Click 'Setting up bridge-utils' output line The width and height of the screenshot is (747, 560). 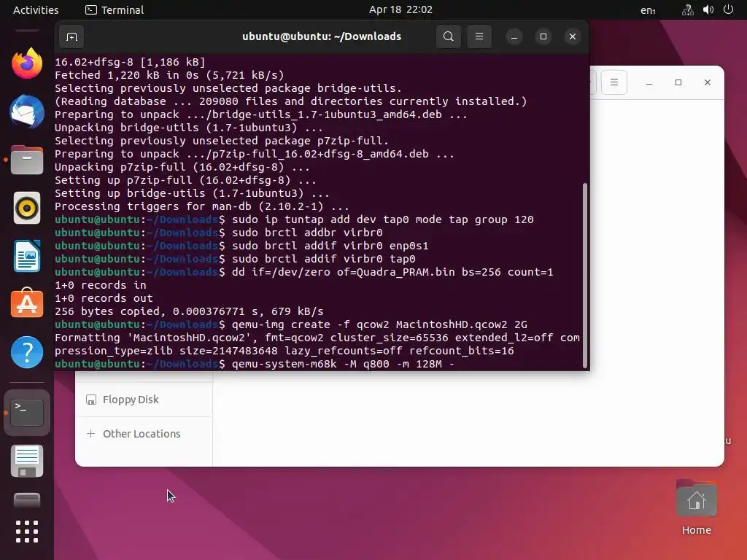(x=192, y=193)
